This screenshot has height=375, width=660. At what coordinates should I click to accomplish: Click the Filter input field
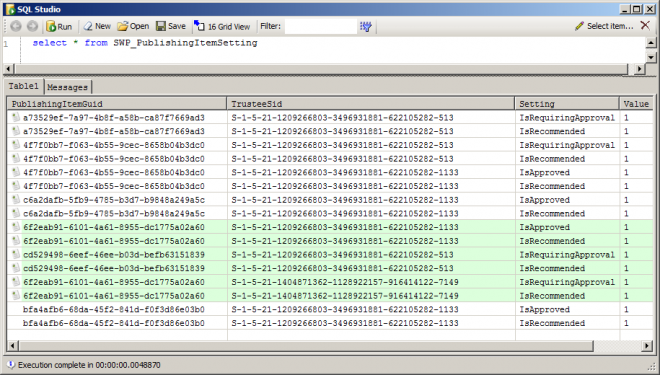pyautogui.click(x=321, y=27)
